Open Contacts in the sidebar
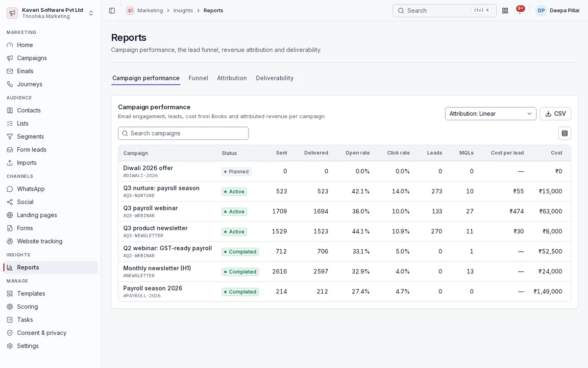The height and width of the screenshot is (368, 588). pos(50,110)
